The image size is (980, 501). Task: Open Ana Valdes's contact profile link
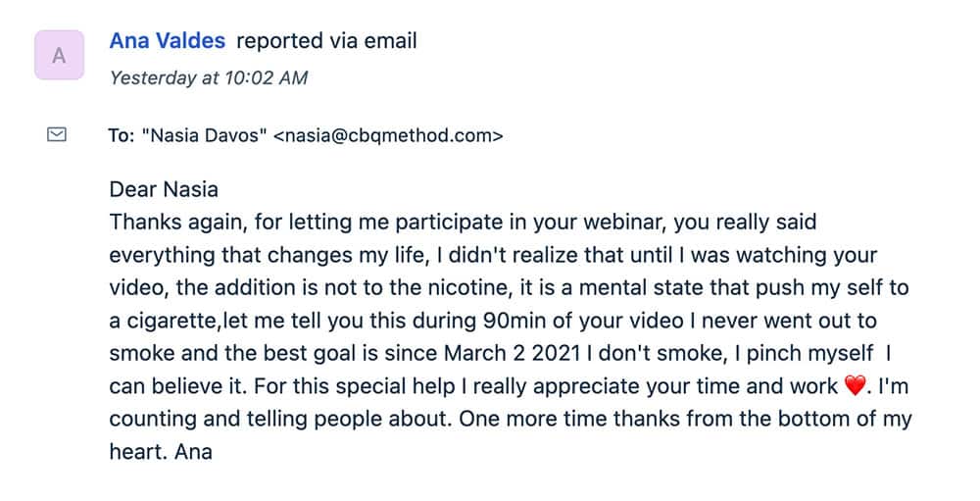167,41
